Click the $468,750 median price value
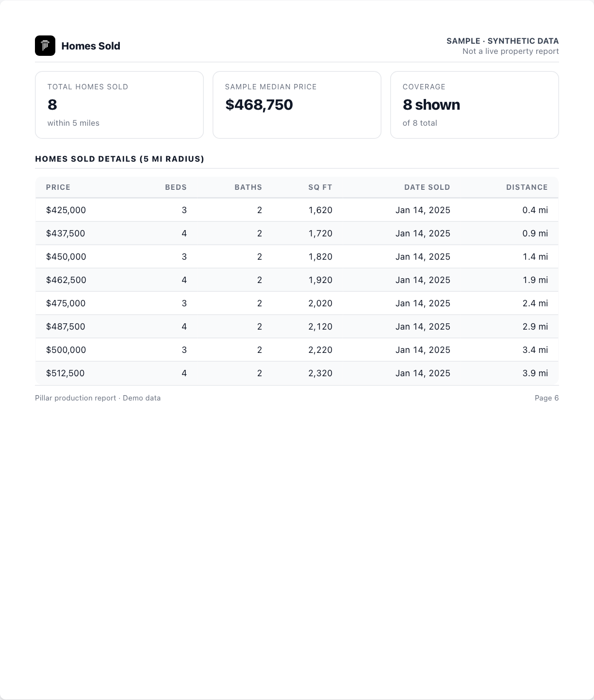 259,105
